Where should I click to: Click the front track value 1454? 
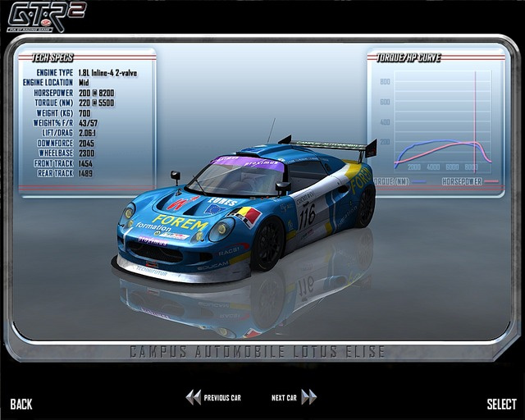pos(85,163)
